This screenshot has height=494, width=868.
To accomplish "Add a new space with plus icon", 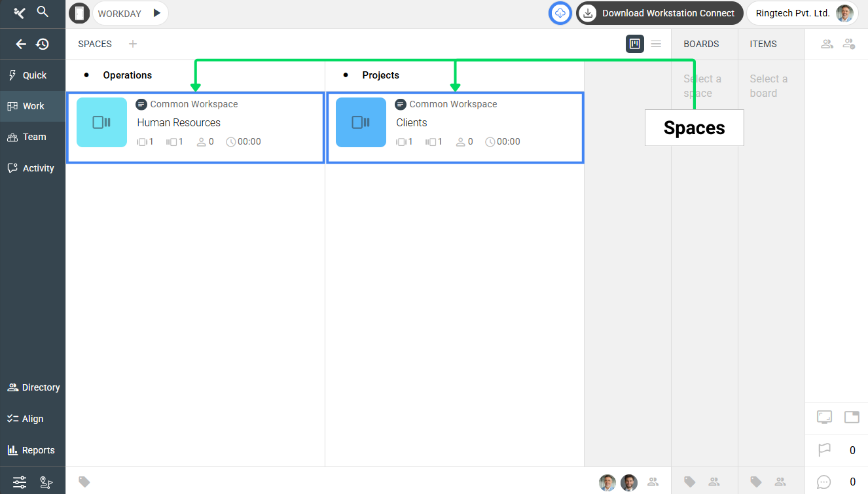I will [133, 44].
